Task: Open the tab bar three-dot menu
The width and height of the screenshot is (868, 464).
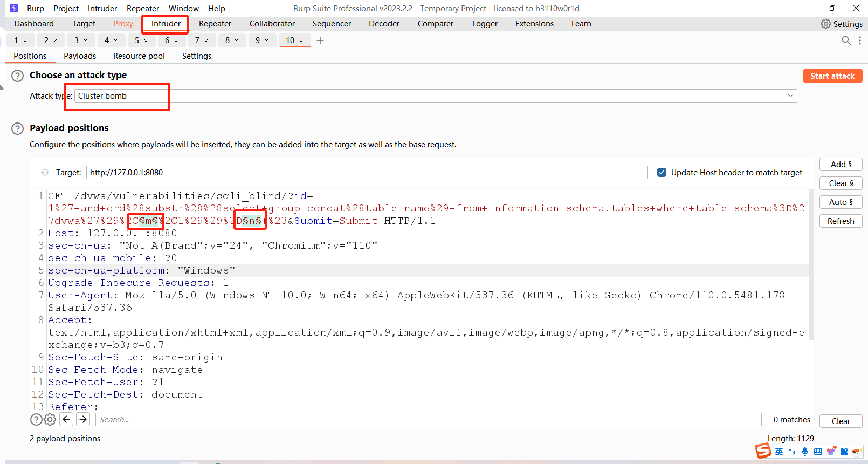Action: (x=860, y=40)
